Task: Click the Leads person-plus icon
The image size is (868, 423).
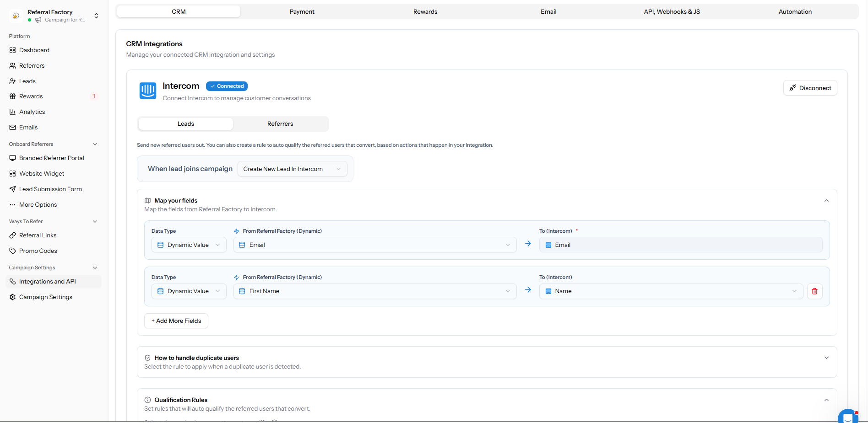Action: click(12, 81)
